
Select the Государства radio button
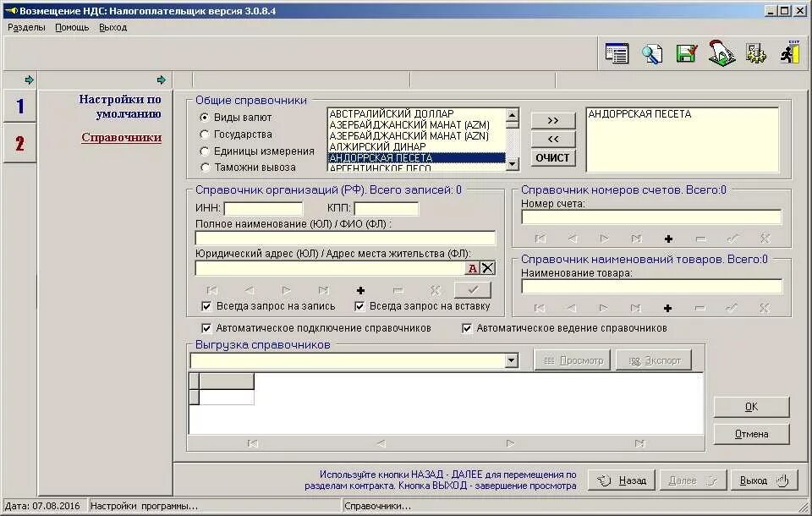205,134
